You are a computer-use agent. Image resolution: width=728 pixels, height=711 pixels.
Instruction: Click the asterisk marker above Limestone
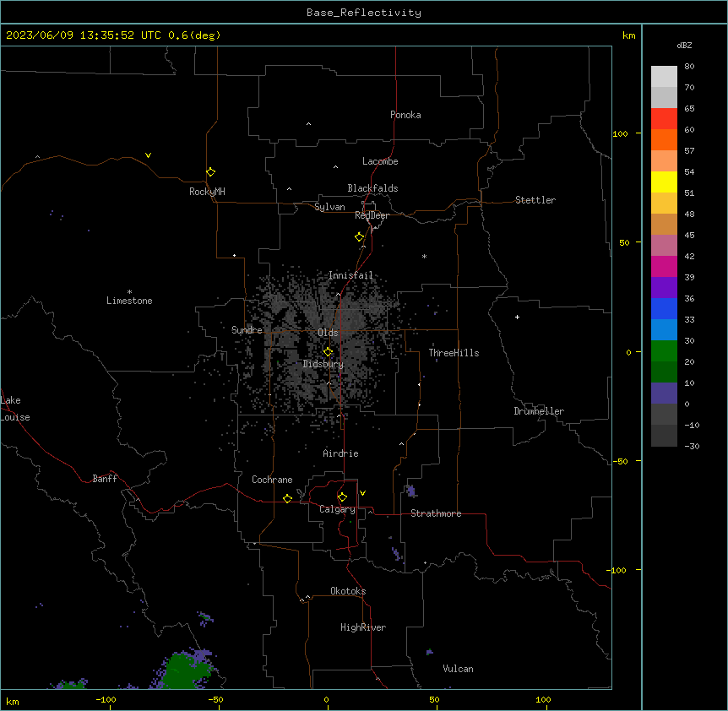(x=129, y=292)
